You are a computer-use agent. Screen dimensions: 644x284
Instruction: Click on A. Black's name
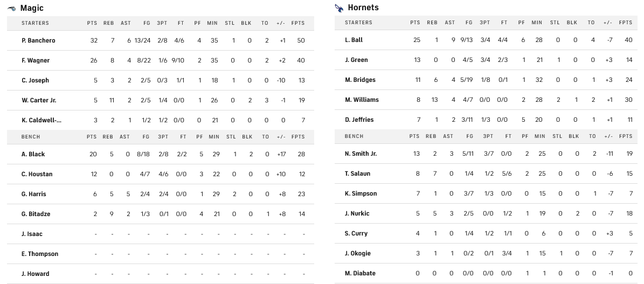pos(33,154)
